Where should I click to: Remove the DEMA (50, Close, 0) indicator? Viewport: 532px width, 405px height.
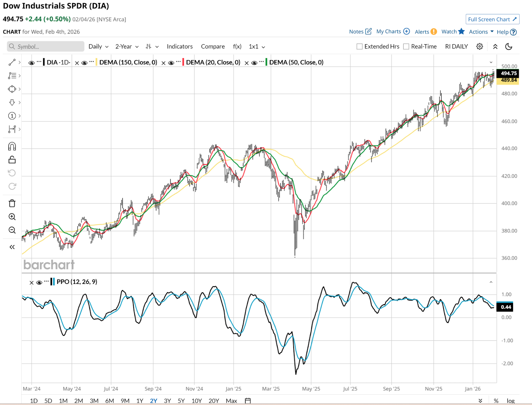pos(246,63)
